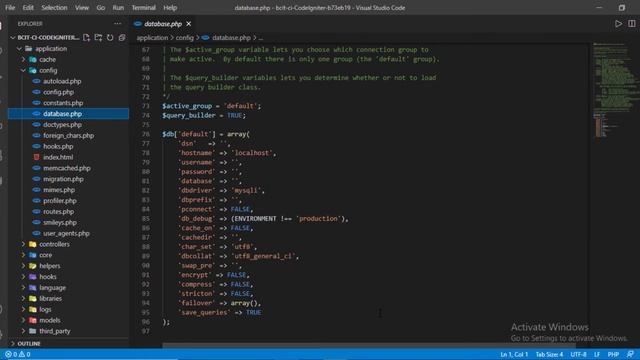The width and height of the screenshot is (640, 360).
Task: Click application in the breadcrumb path
Action: click(x=152, y=38)
